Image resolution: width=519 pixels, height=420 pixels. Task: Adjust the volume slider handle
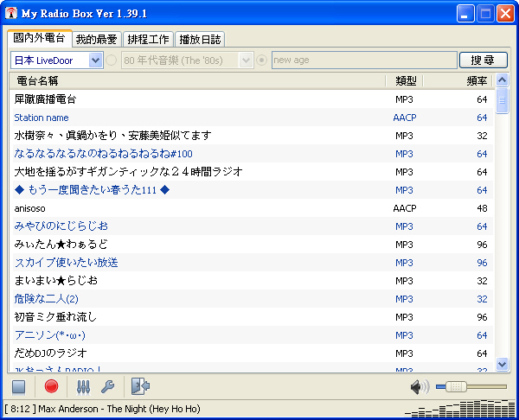456,386
